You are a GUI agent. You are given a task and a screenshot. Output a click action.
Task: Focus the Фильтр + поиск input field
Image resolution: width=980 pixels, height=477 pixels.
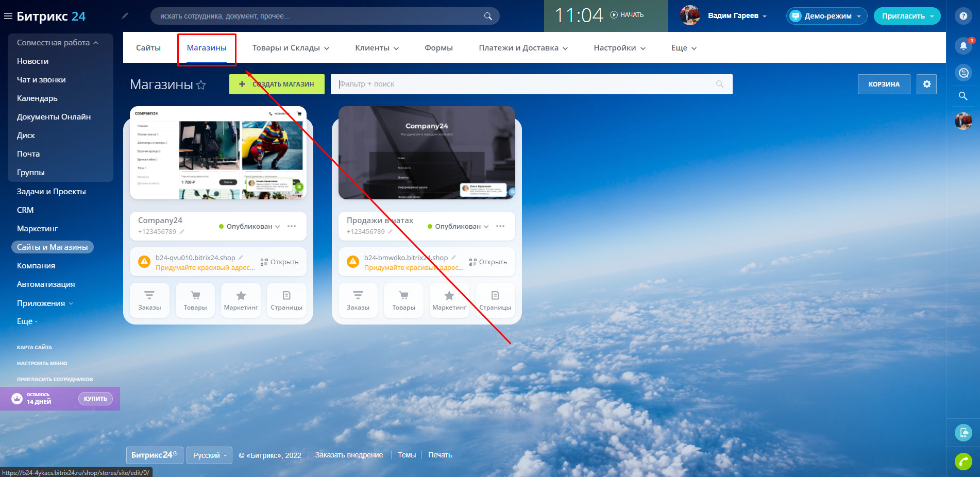point(531,84)
